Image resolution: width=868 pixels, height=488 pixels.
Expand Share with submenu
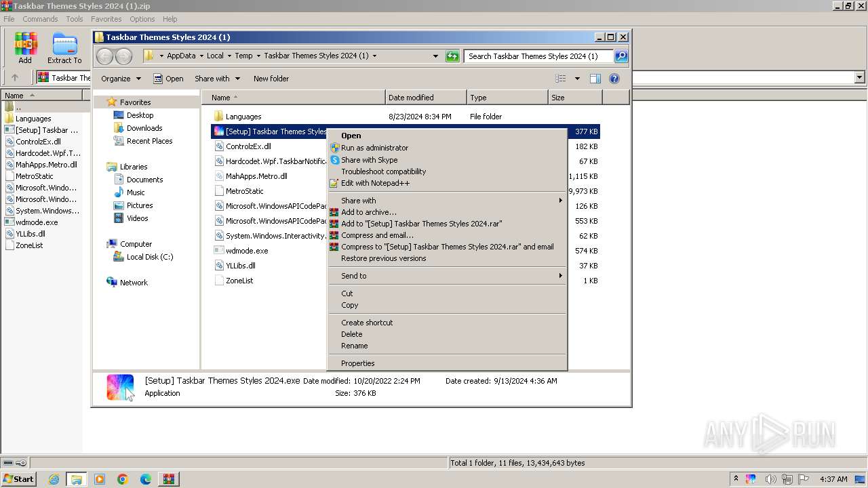click(x=446, y=201)
